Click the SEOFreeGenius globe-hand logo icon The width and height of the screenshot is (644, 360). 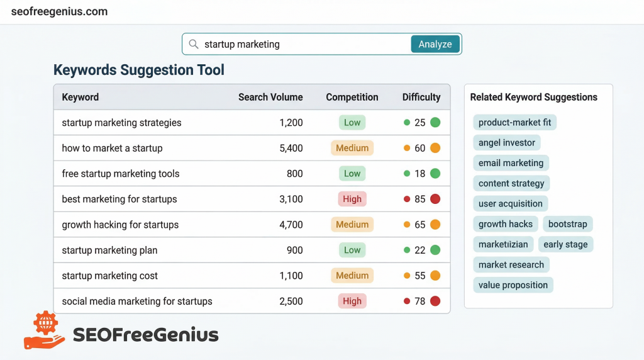click(45, 330)
